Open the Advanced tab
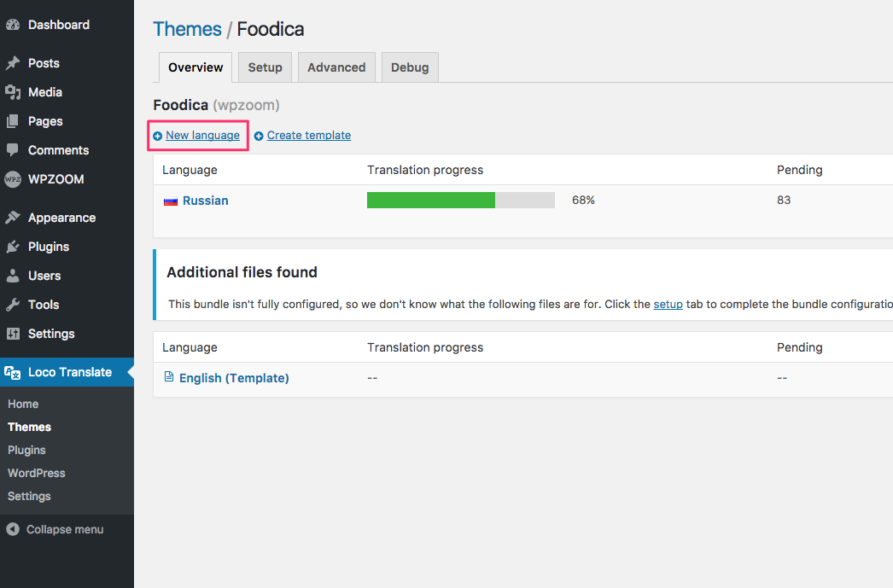This screenshot has width=893, height=588. tap(336, 67)
